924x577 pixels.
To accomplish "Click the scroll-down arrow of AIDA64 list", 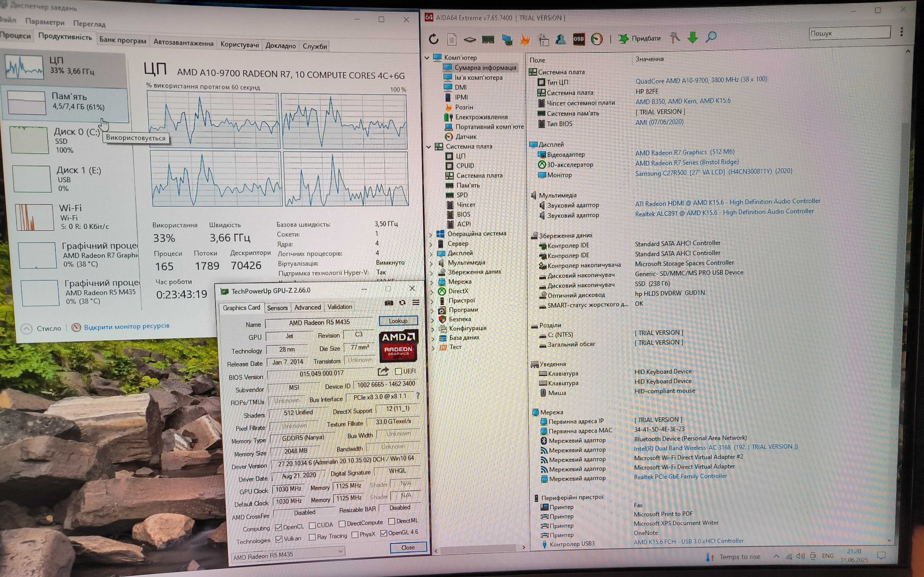I will 889,540.
